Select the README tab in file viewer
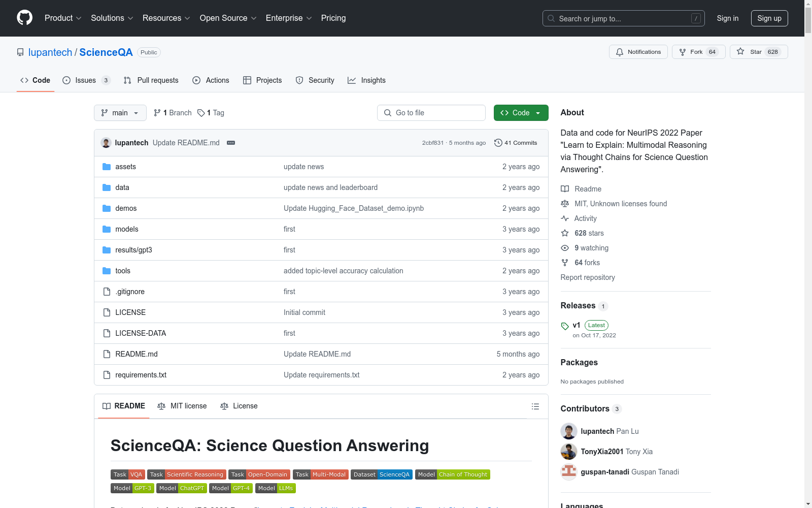The width and height of the screenshot is (812, 508). coord(124,406)
